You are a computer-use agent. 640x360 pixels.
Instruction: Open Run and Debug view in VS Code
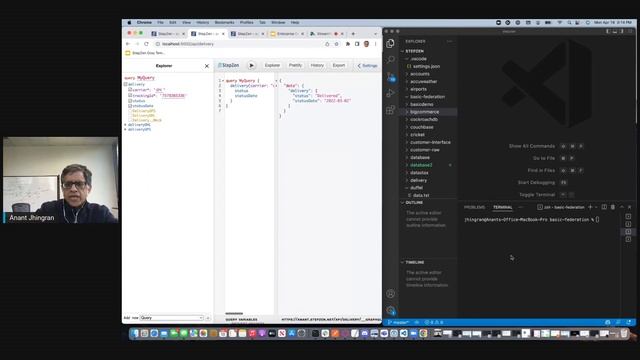pyautogui.click(x=391, y=93)
